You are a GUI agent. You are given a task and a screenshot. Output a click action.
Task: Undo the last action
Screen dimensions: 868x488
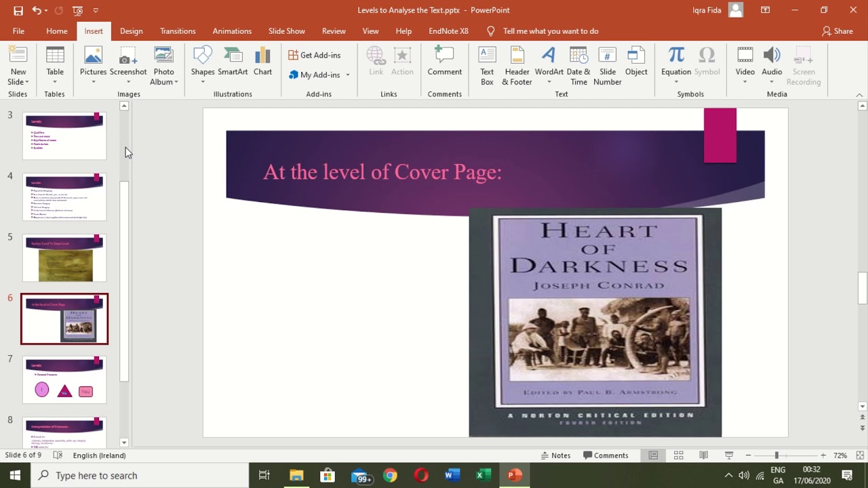coord(37,10)
